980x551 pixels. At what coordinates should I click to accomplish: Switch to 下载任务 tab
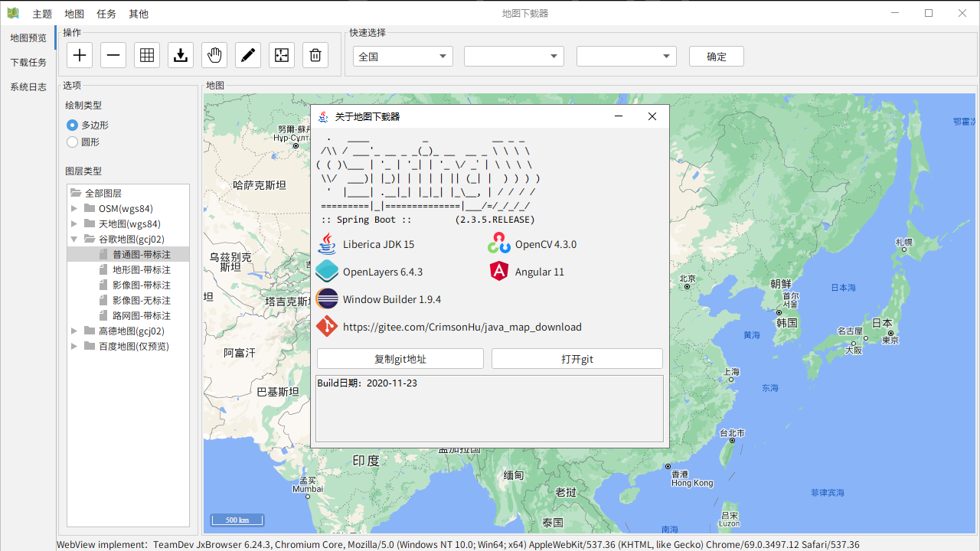pos(28,62)
